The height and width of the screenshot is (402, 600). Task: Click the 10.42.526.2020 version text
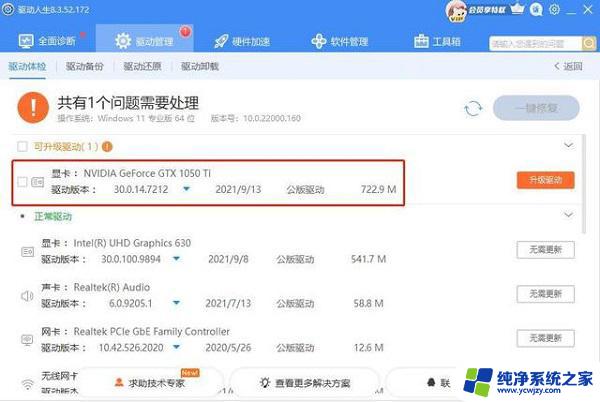131,347
